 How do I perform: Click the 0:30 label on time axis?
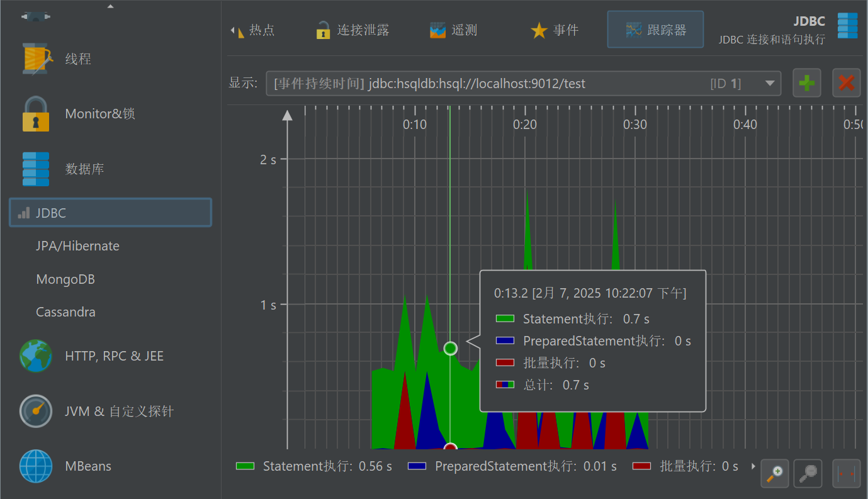(635, 125)
